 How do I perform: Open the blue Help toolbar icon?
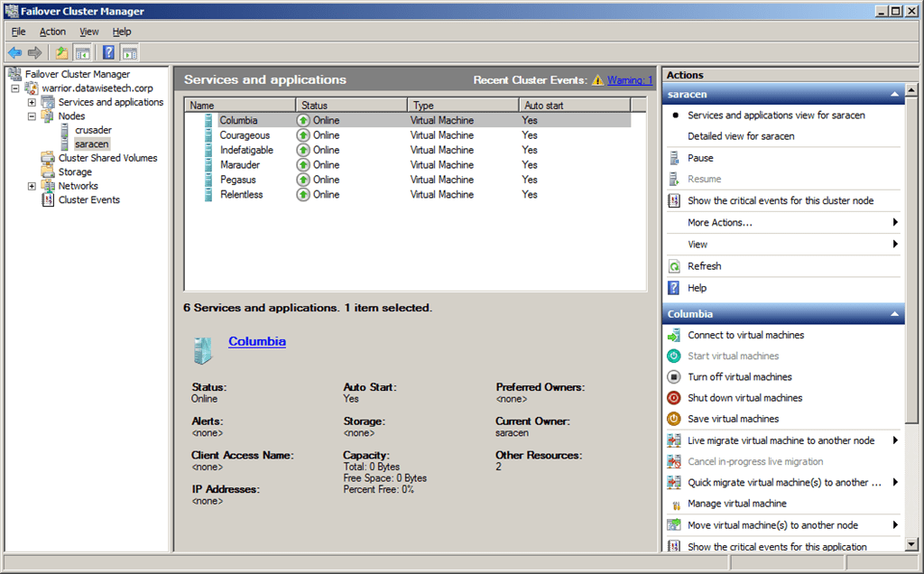click(x=108, y=52)
